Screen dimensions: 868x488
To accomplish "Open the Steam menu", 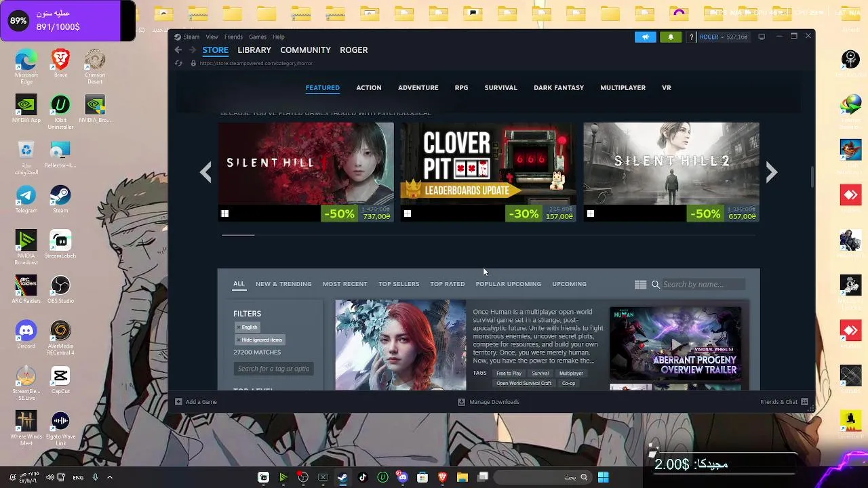I will 191,37.
